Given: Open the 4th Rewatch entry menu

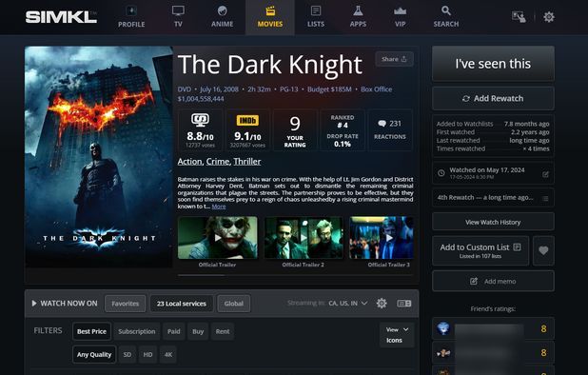Looking at the screenshot, I should coord(545,198).
